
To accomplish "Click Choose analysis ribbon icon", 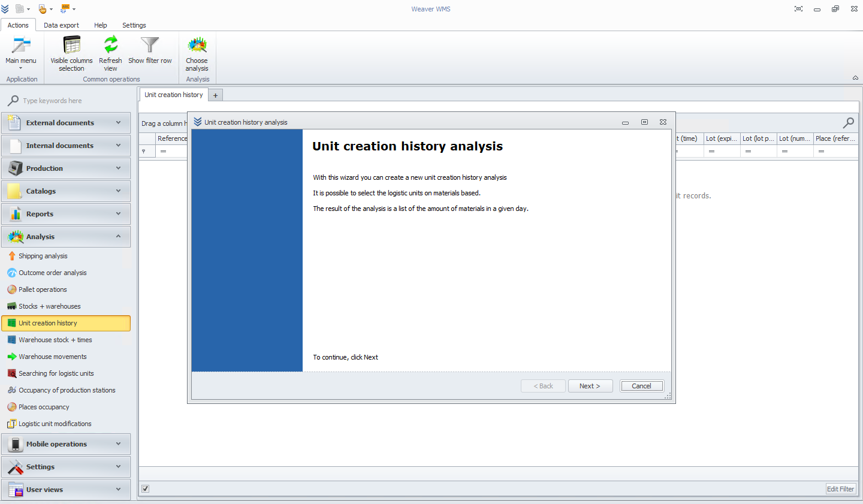I will click(197, 53).
